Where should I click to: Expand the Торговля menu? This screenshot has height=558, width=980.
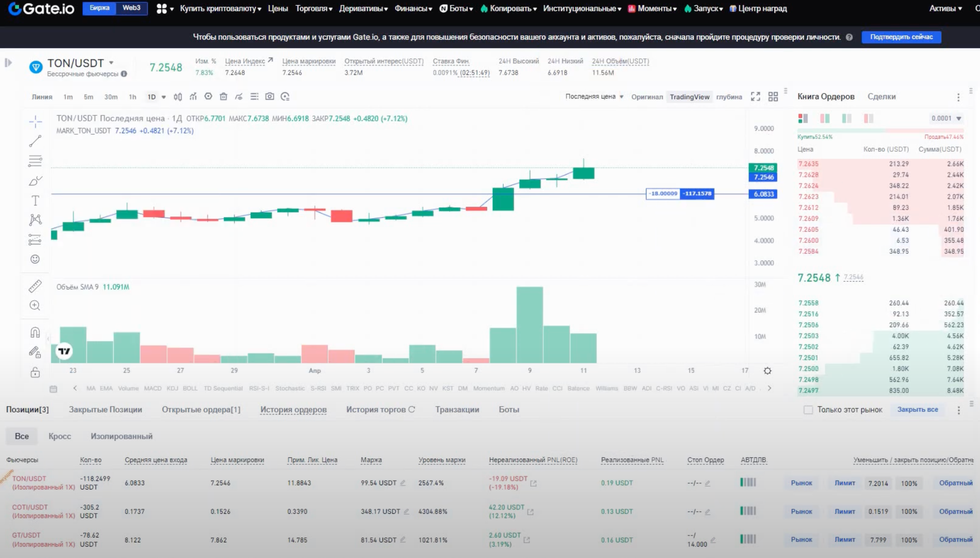tap(314, 9)
